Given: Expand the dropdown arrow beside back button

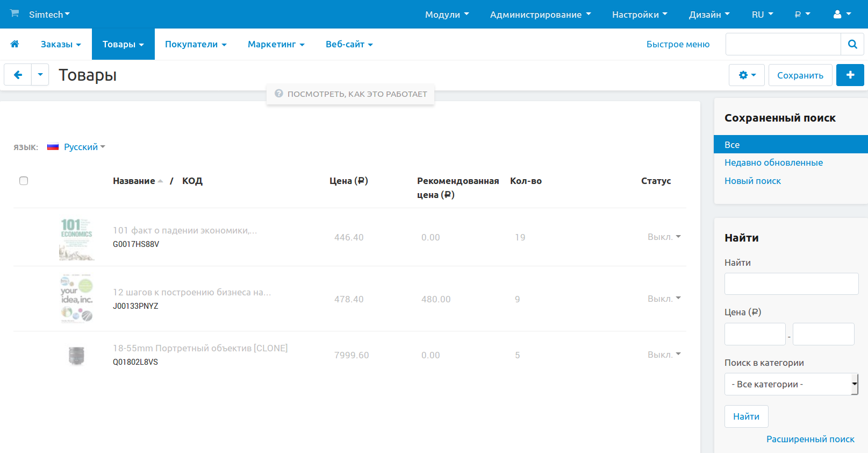Looking at the screenshot, I should coord(40,75).
